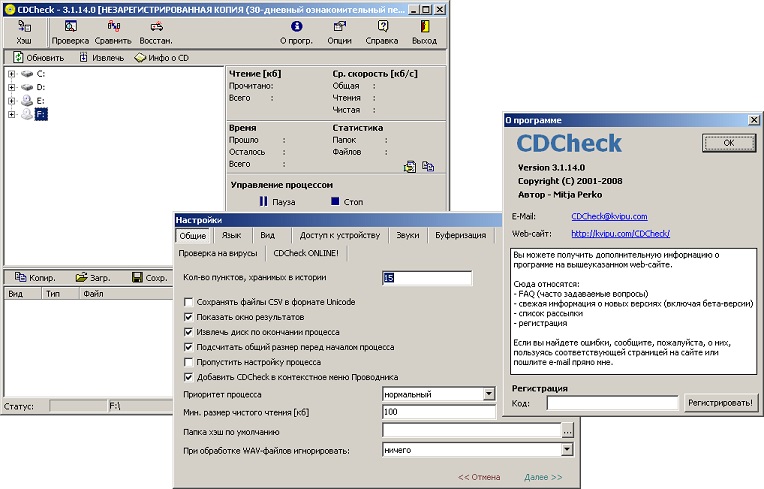Select CD drive F: in the tree
764x489 pixels.
pos(41,114)
